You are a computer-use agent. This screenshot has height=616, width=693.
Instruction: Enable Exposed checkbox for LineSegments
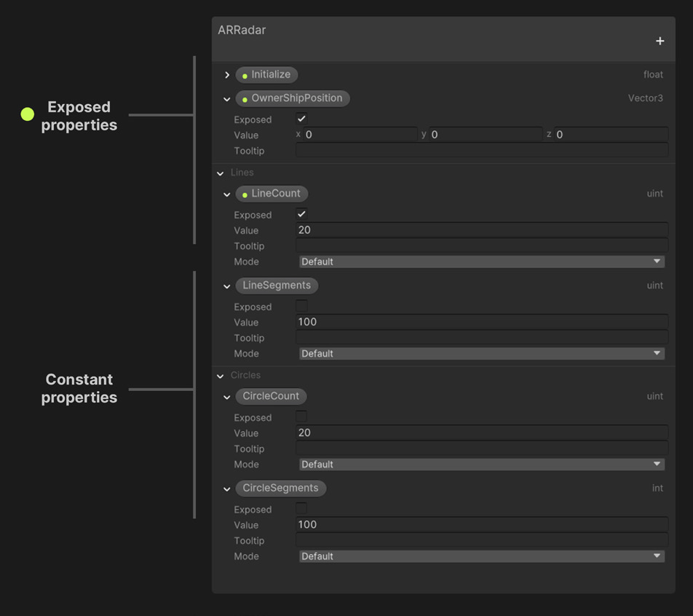[301, 307]
